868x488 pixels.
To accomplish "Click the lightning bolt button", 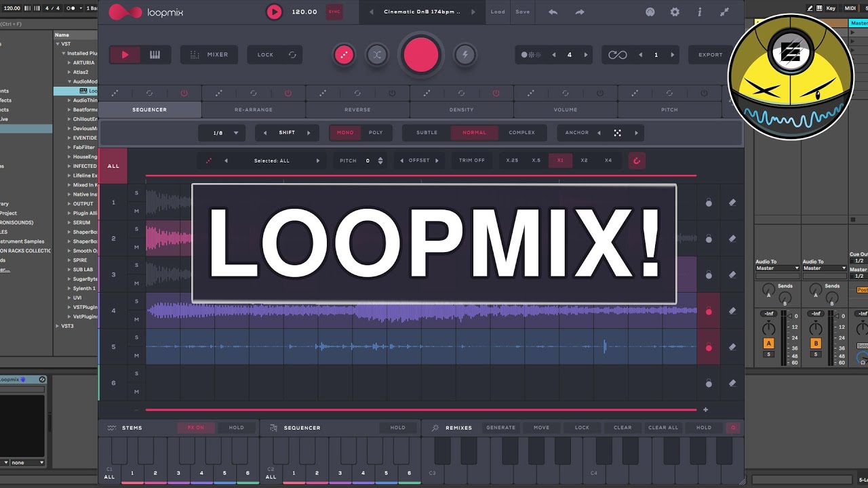I will point(465,55).
